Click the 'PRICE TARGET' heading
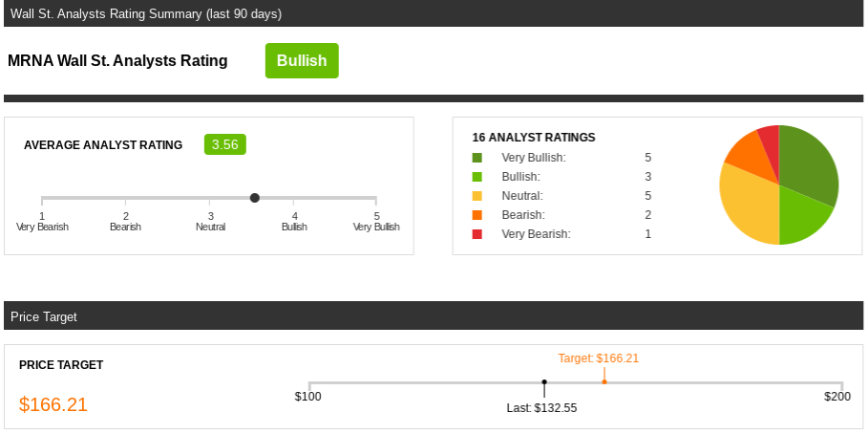The height and width of the screenshot is (434, 868). [61, 365]
